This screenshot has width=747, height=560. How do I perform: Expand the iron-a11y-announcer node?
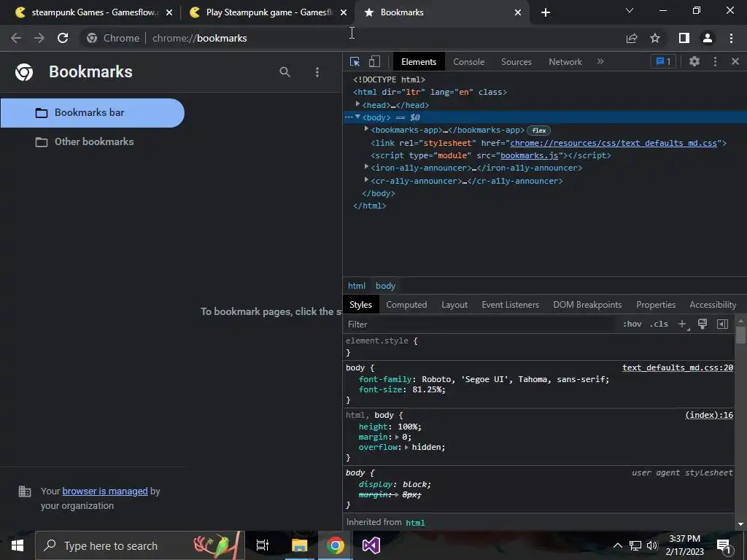(x=366, y=167)
